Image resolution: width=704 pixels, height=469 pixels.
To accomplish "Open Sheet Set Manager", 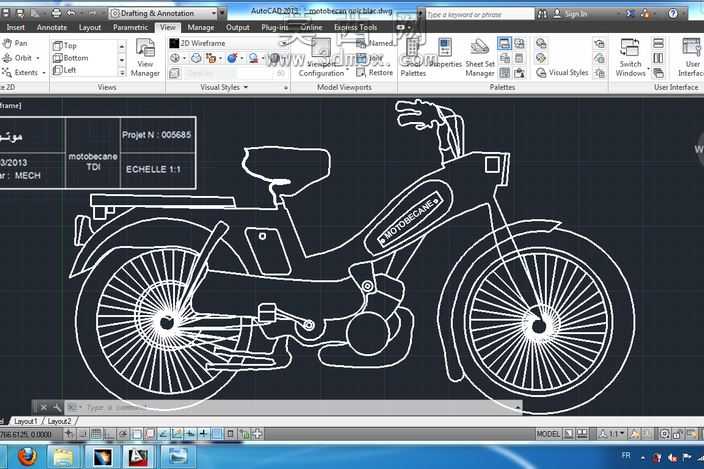I will point(480,58).
